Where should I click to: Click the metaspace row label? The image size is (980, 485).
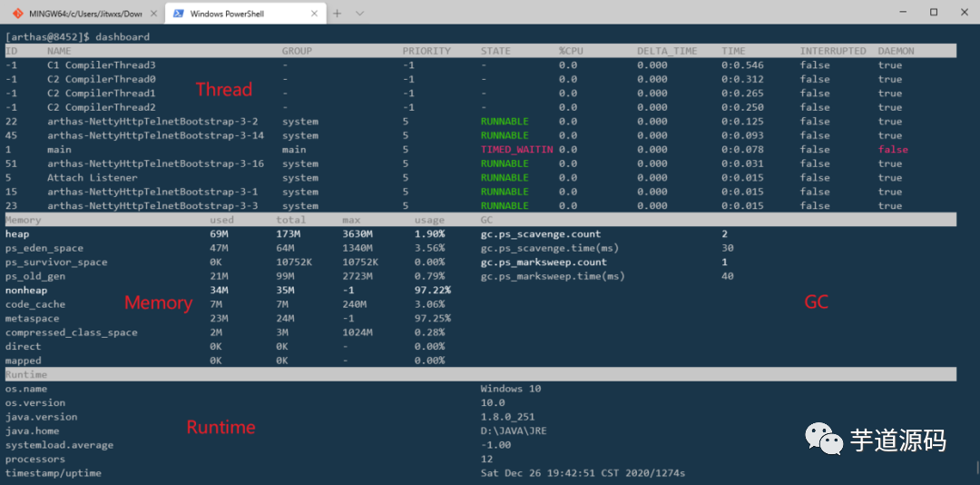point(32,319)
